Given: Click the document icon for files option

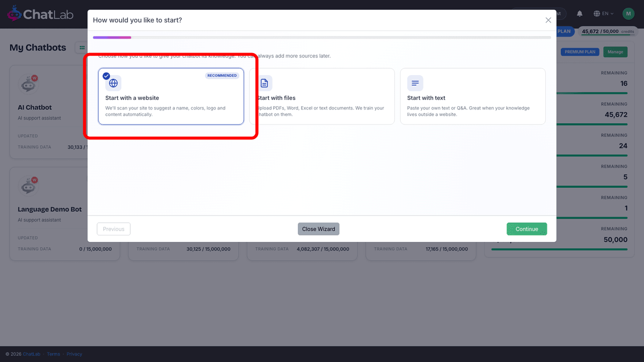Looking at the screenshot, I should click(264, 83).
